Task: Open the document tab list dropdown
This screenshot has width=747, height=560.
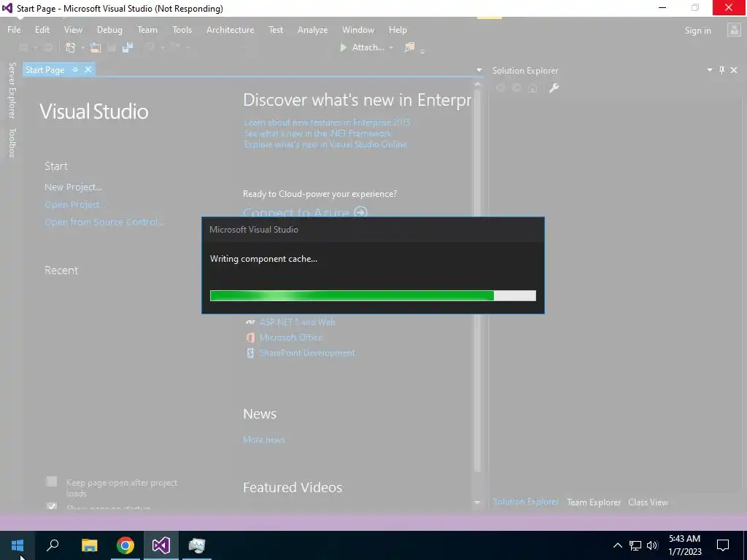Action: [479, 71]
